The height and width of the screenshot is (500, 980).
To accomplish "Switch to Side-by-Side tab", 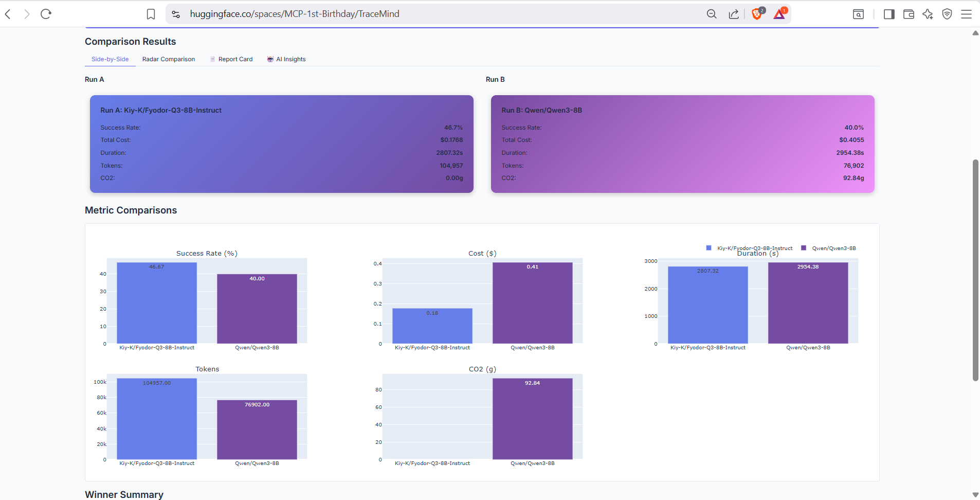I will point(110,59).
